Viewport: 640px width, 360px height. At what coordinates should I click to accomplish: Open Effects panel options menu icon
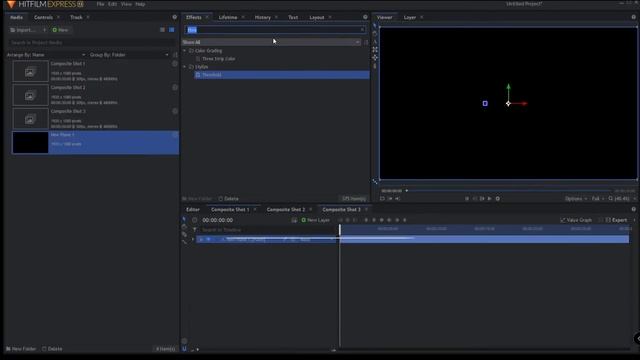[365, 17]
